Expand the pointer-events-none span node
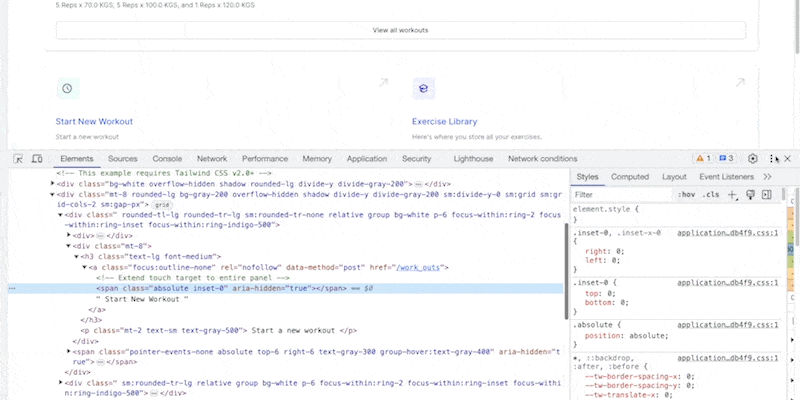This screenshot has width=800, height=400. click(x=68, y=352)
